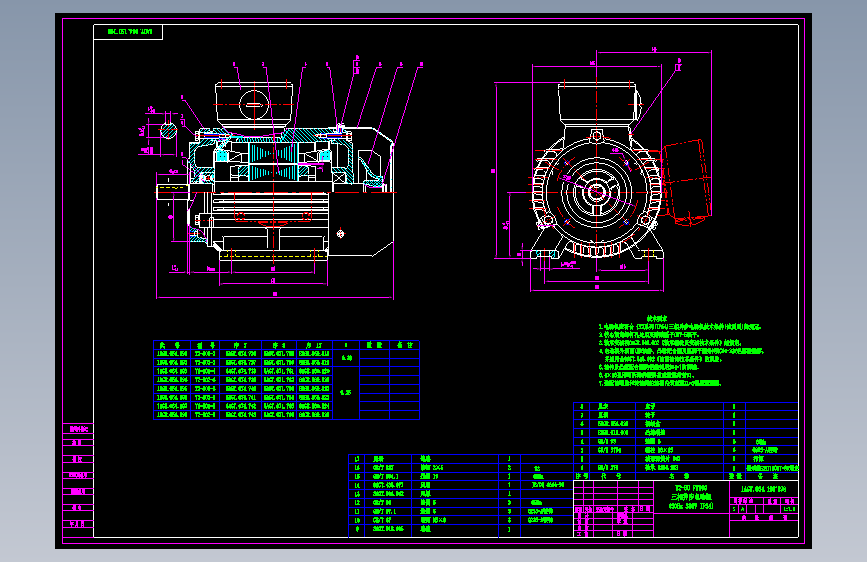This screenshot has height=562, width=867.
Task: Click the cyan hatched stator core
Action: click(273, 160)
